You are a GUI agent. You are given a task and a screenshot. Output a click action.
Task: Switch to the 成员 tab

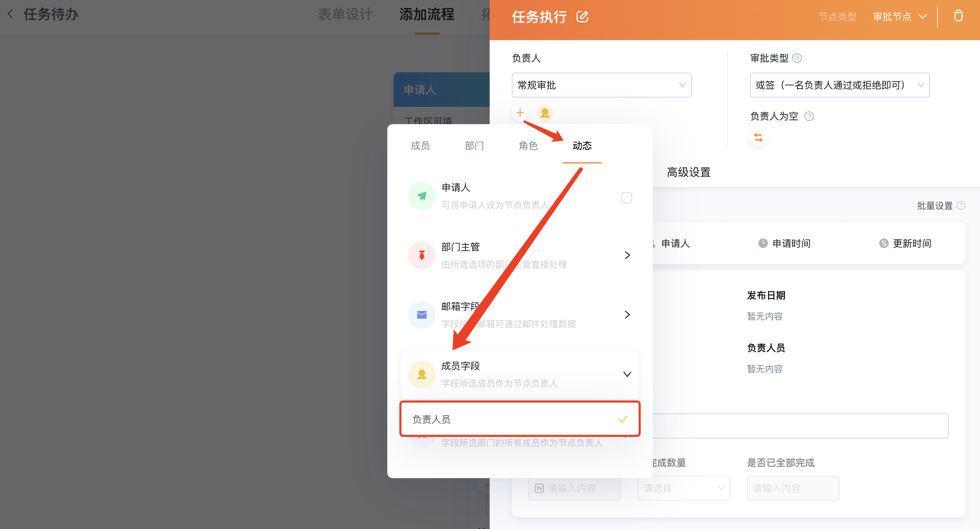coord(420,146)
